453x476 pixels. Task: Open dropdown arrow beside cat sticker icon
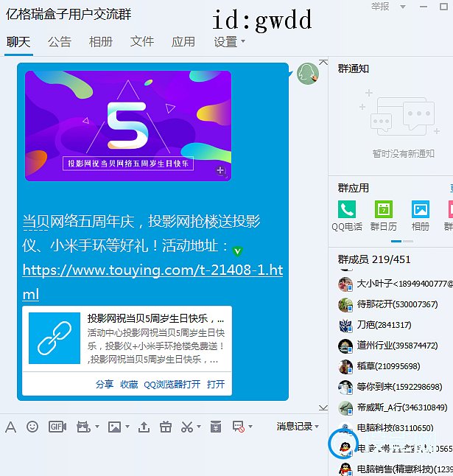coord(97,427)
